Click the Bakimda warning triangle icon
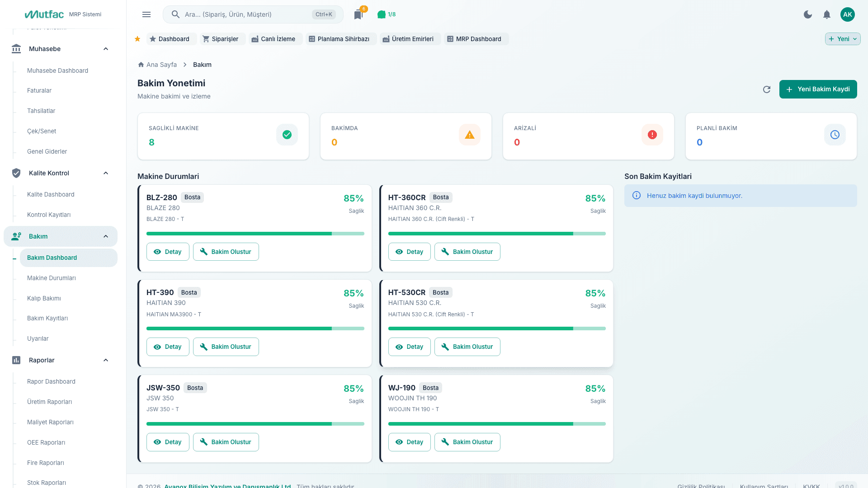868x488 pixels. (470, 135)
